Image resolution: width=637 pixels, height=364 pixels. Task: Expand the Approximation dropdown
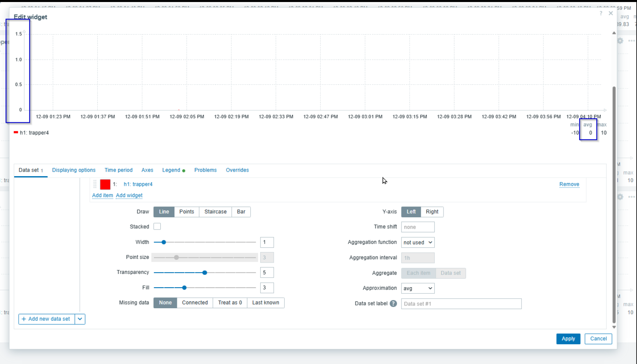(418, 288)
